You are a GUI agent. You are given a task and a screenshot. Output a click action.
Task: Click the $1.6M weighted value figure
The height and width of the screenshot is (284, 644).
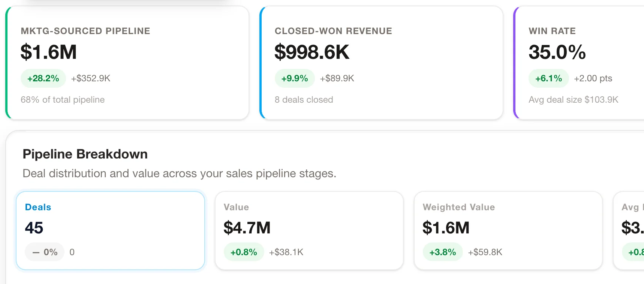446,228
